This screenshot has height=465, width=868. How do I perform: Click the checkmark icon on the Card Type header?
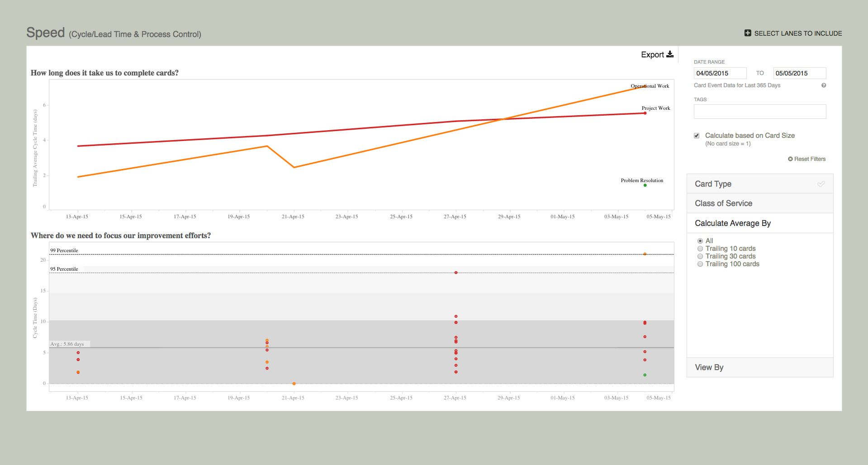pos(821,184)
